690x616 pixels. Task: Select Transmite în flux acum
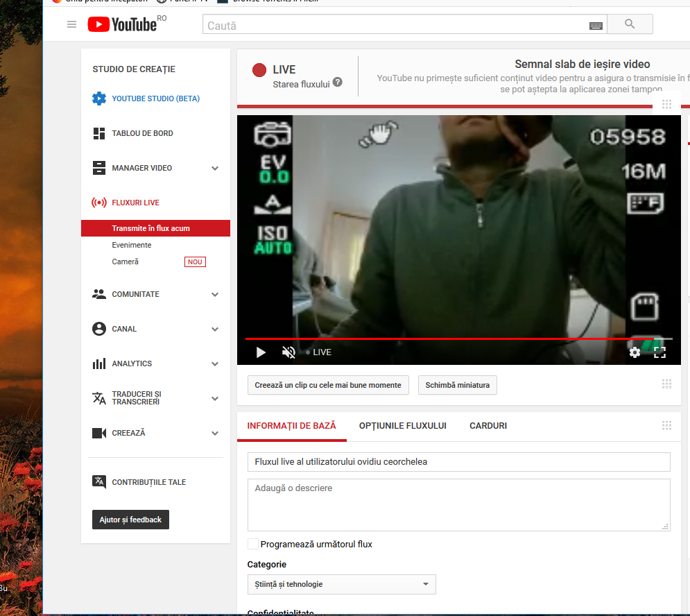[x=155, y=228]
